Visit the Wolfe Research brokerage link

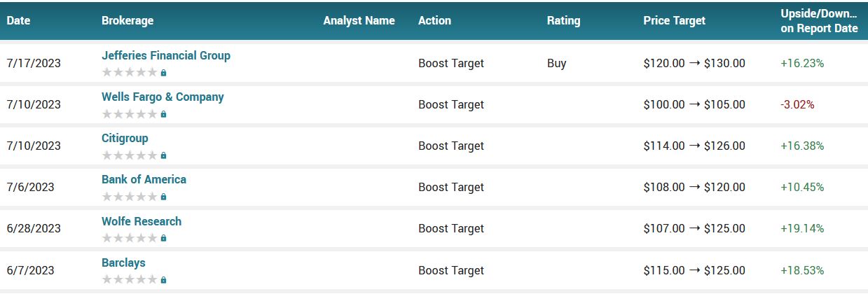[142, 221]
